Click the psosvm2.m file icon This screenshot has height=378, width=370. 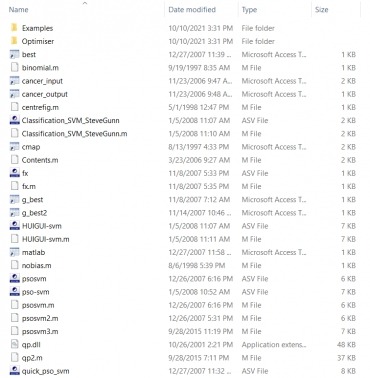pyautogui.click(x=14, y=318)
